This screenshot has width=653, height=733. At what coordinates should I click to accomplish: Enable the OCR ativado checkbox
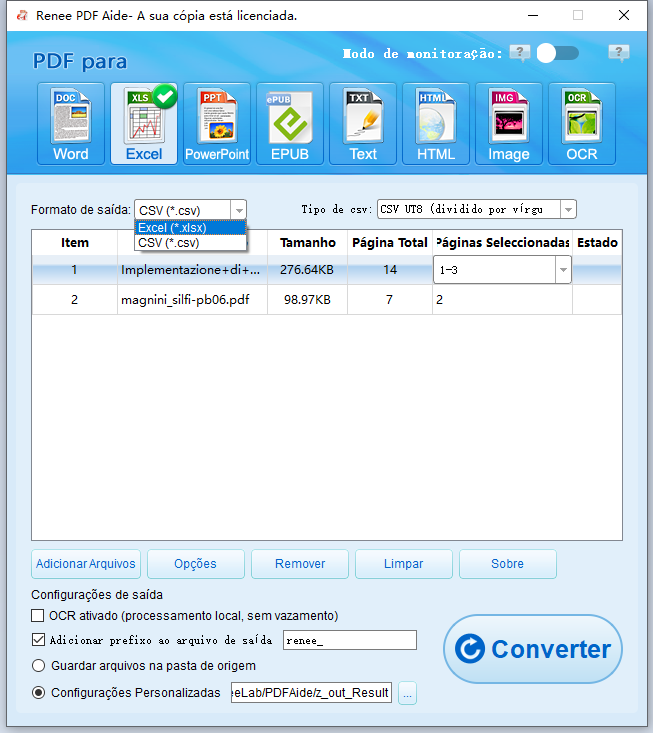click(38, 615)
